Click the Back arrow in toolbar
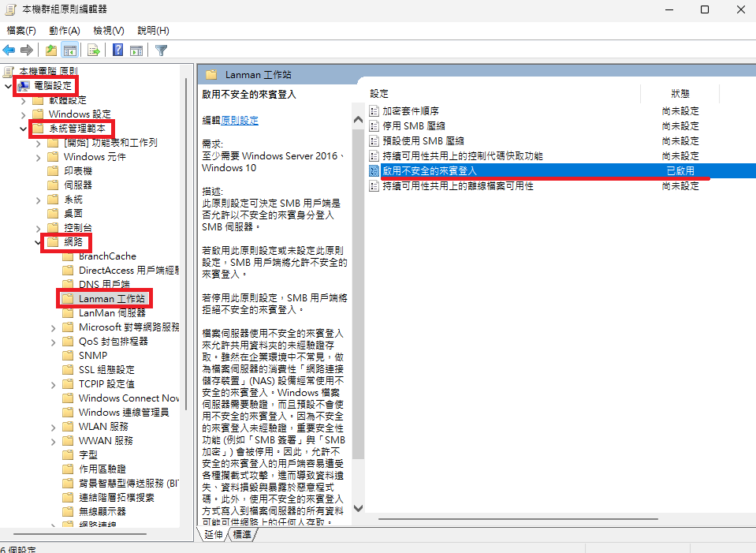This screenshot has width=756, height=553. pyautogui.click(x=9, y=50)
